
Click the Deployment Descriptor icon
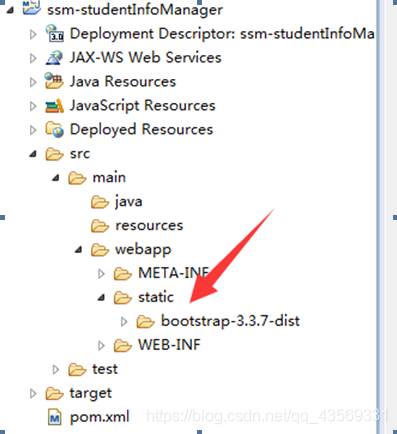tap(54, 33)
